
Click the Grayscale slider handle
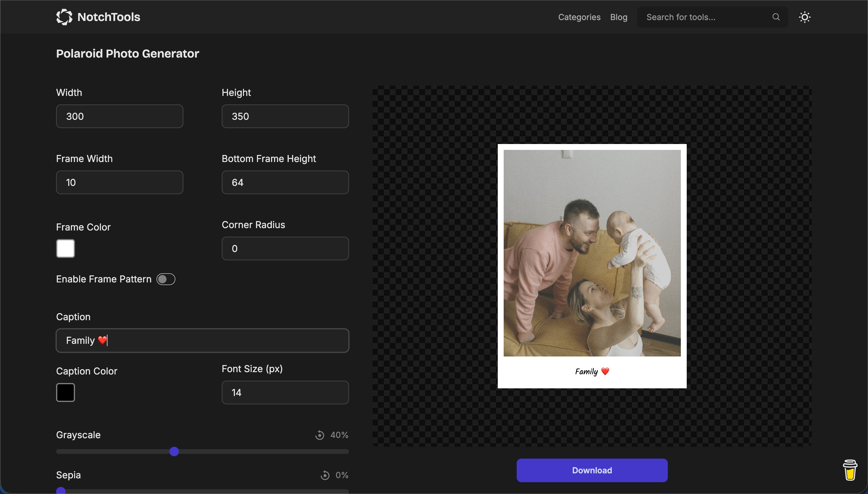pyautogui.click(x=174, y=452)
